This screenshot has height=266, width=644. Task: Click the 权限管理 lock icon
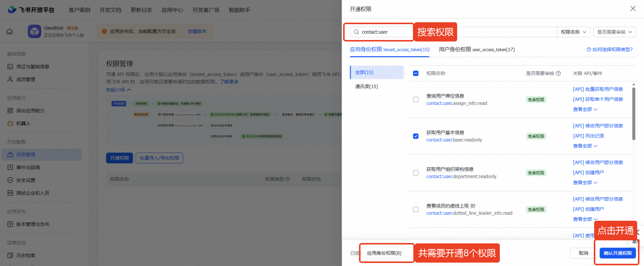click(10, 155)
